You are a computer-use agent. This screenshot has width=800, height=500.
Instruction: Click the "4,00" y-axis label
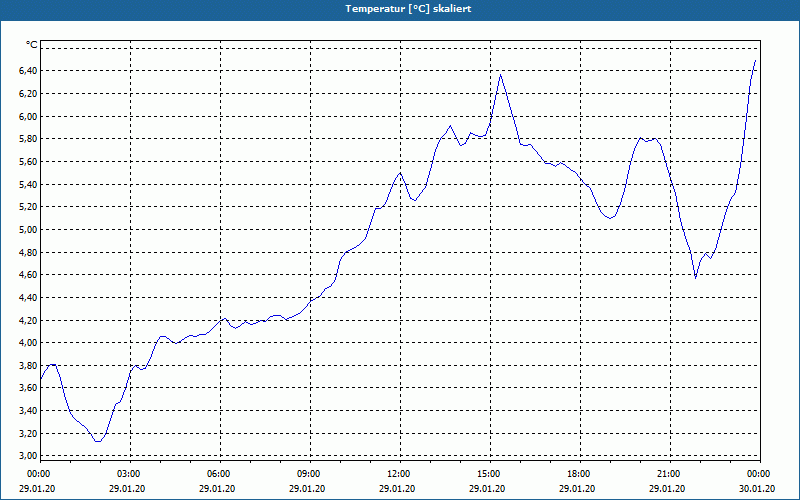tap(28, 343)
